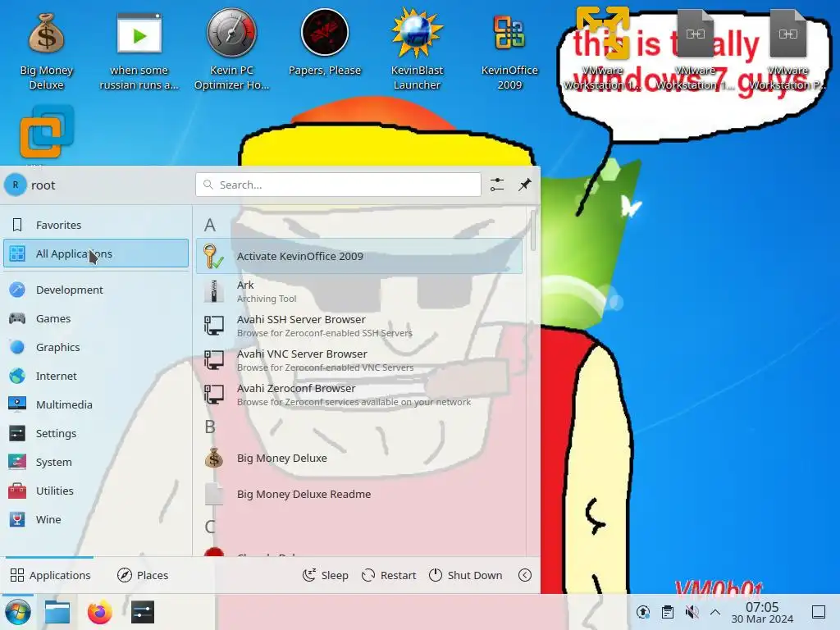This screenshot has height=630, width=840.
Task: Launch Avahi Zeroconf Browser
Action: pyautogui.click(x=359, y=395)
